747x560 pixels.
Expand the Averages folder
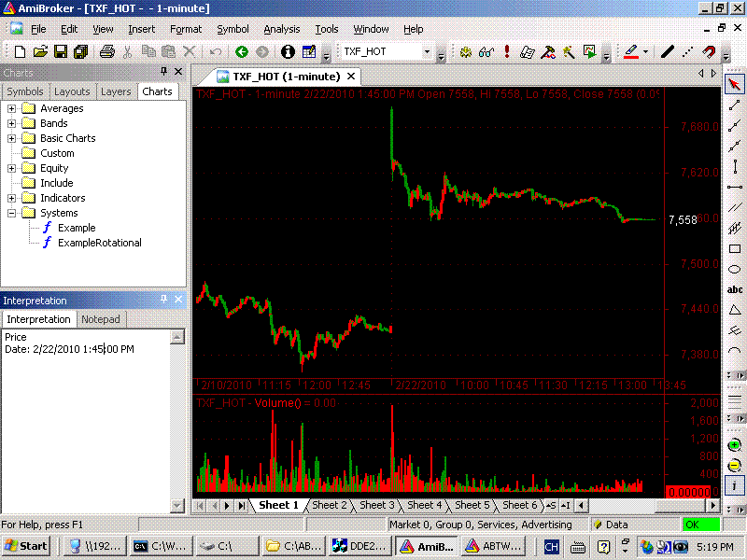click(x=11, y=108)
